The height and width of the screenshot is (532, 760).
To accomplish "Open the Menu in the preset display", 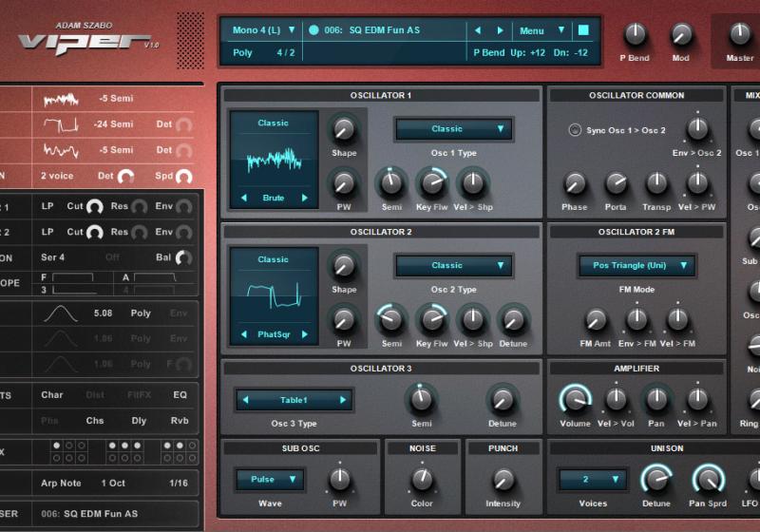I will [542, 30].
